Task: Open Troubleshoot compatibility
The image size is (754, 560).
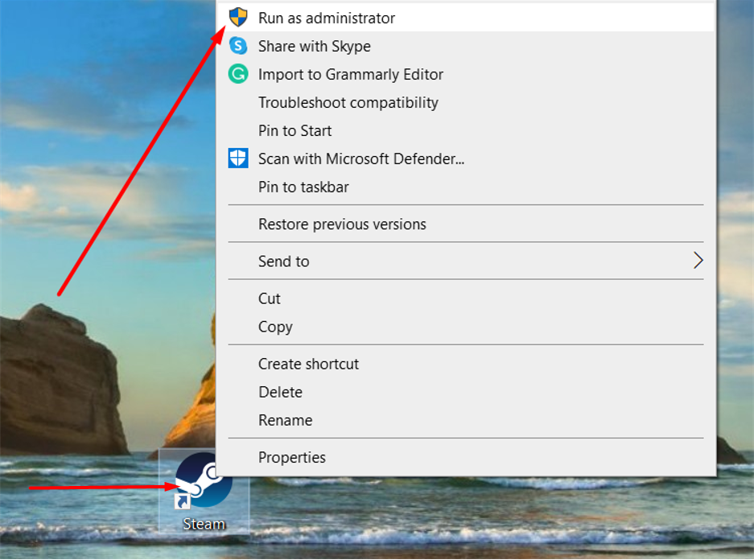Action: (x=465, y=102)
